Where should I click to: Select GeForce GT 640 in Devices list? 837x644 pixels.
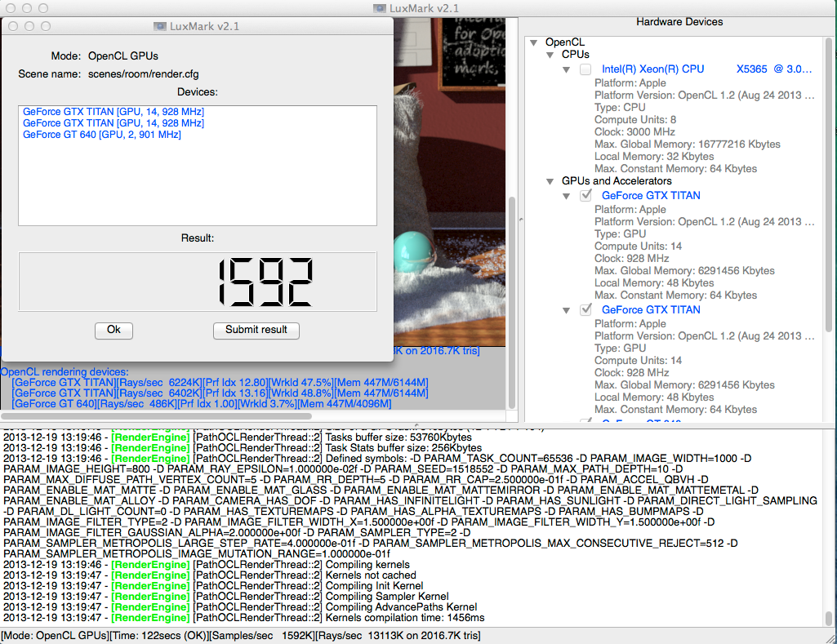[x=102, y=135]
